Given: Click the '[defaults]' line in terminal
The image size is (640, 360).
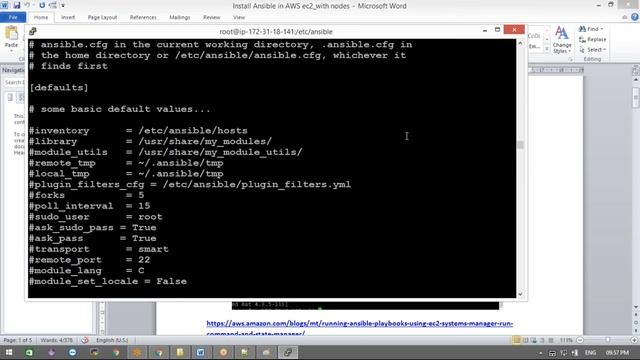Looking at the screenshot, I should (x=59, y=87).
